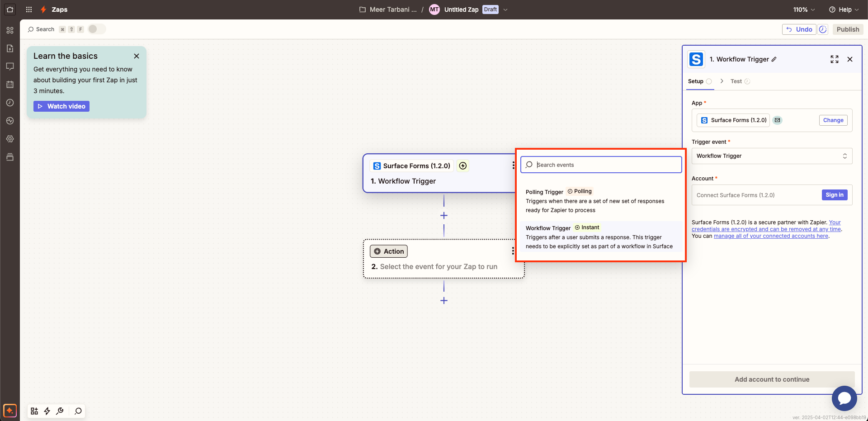Click the lightning bolt icon in bottom toolbar

click(x=47, y=411)
